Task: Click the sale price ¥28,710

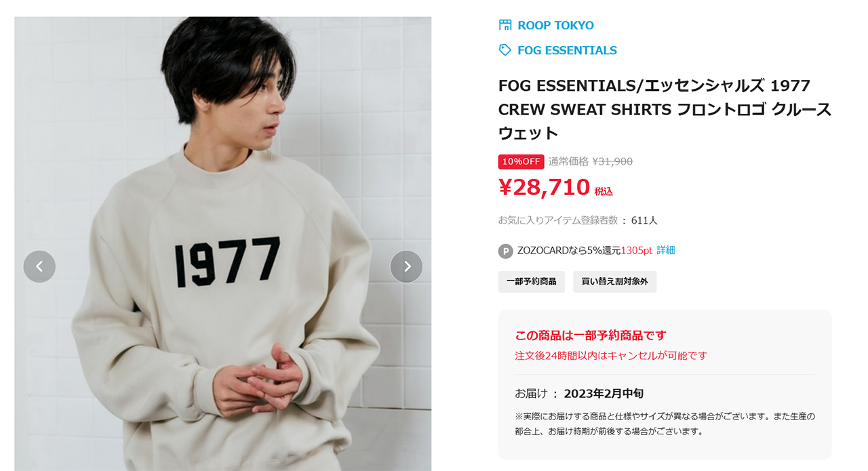Action: [544, 187]
